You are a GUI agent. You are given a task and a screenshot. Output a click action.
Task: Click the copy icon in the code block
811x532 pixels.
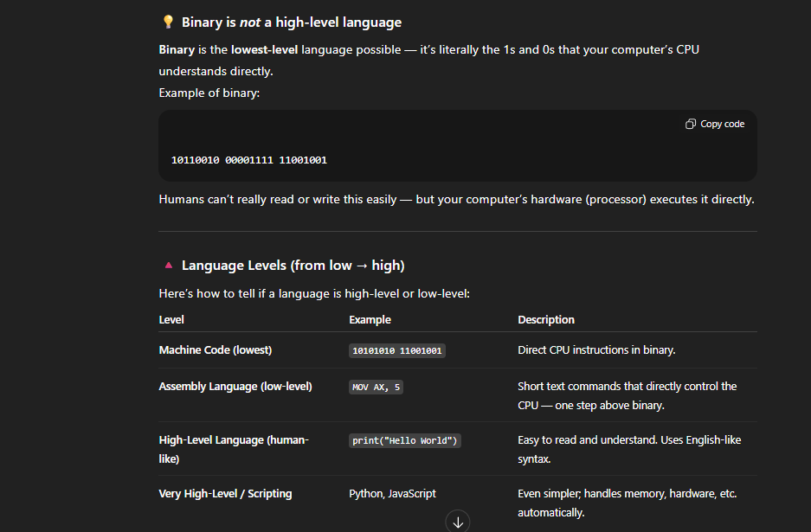pyautogui.click(x=690, y=125)
